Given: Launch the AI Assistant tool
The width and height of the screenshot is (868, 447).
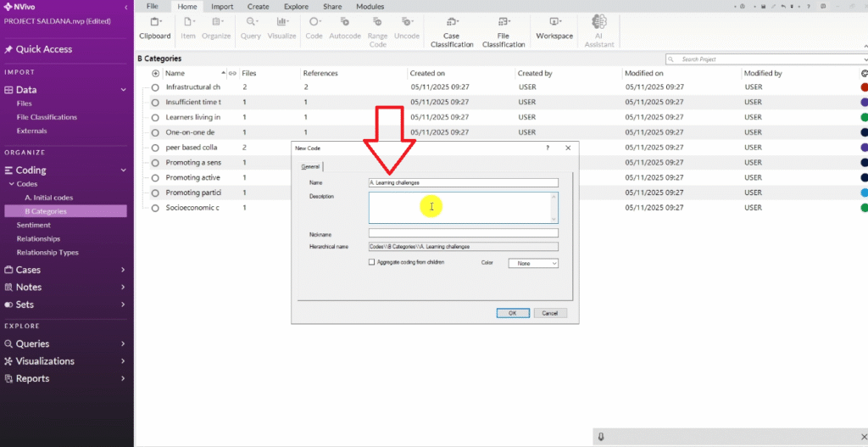Looking at the screenshot, I should (599, 29).
